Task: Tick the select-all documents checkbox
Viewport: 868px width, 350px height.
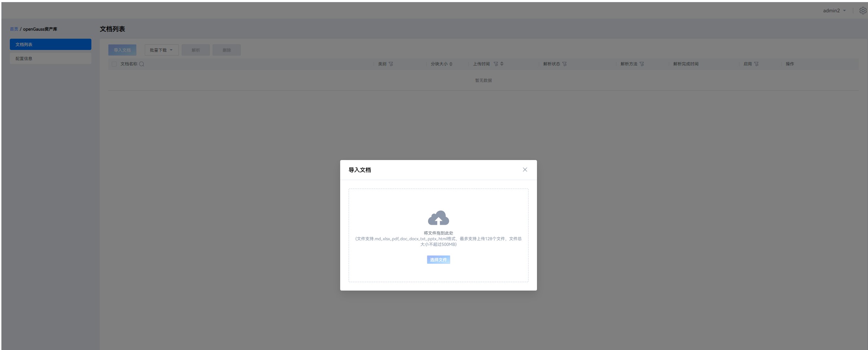Action: (x=114, y=64)
